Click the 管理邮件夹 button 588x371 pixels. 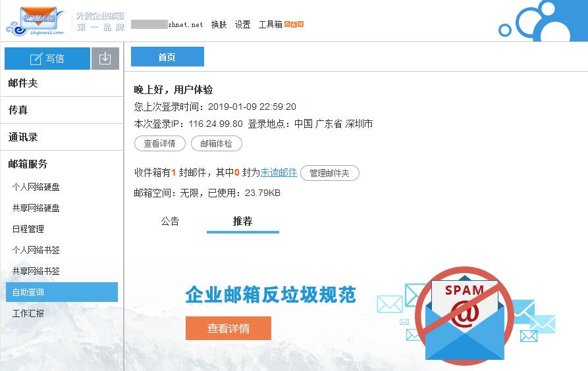(x=329, y=173)
